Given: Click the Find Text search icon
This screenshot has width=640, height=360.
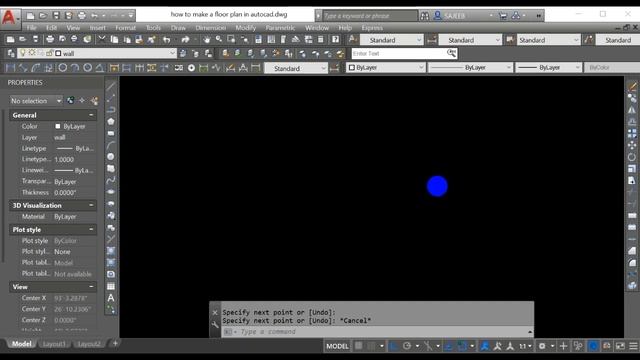Looking at the screenshot, I should click(x=451, y=53).
